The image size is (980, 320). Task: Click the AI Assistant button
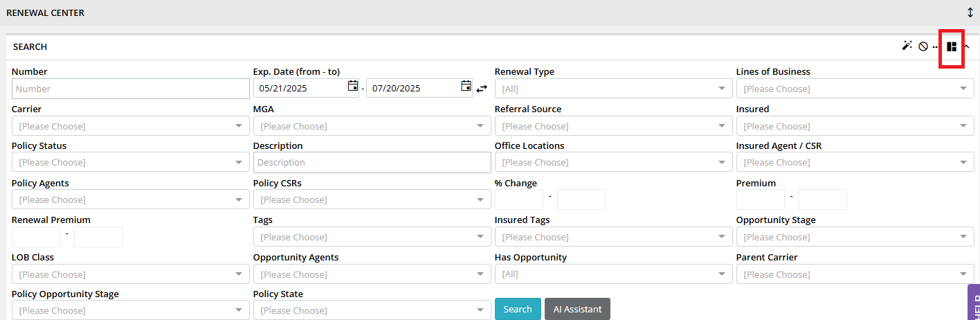[x=577, y=309]
